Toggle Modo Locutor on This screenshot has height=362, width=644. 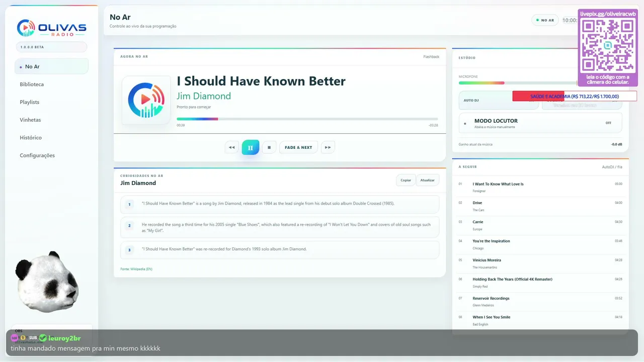click(x=540, y=123)
